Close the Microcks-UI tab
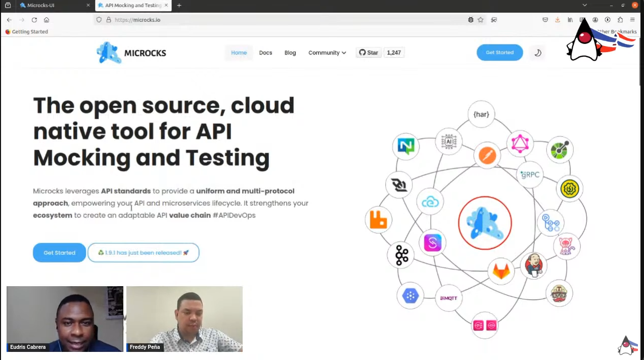The image size is (644, 360). pos(88,5)
